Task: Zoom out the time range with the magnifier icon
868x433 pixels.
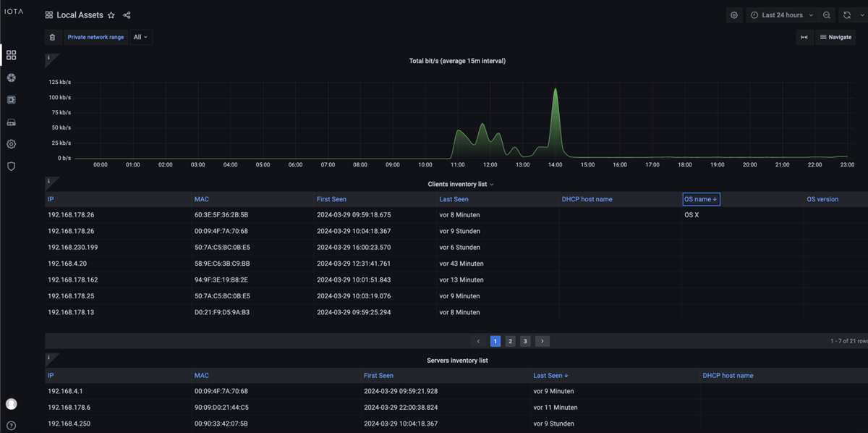Action: pyautogui.click(x=827, y=14)
